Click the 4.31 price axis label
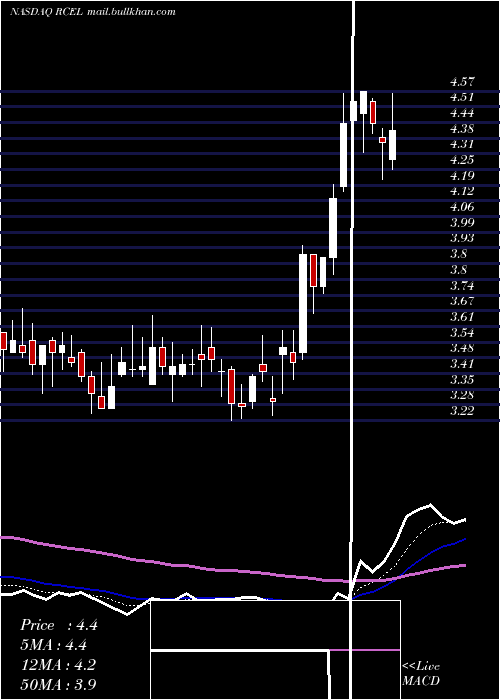Image resolution: width=500 pixels, height=700 pixels. (462, 144)
